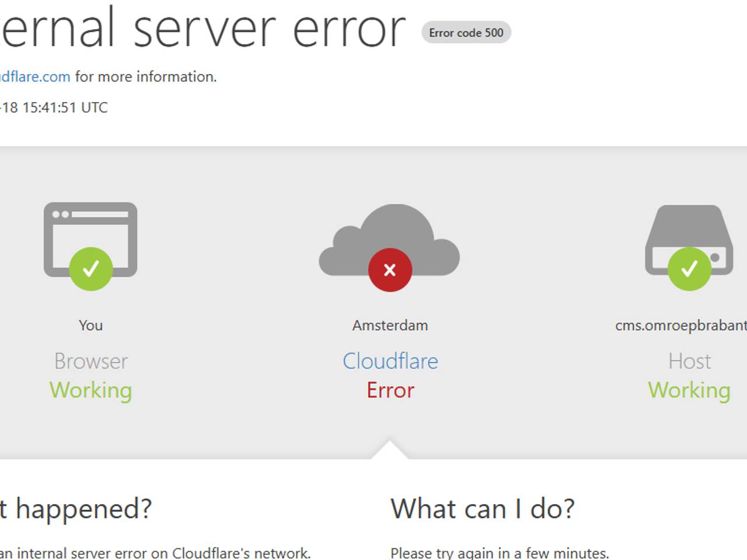Click the red Error status text
Screen dimensions: 747x560
pos(390,390)
